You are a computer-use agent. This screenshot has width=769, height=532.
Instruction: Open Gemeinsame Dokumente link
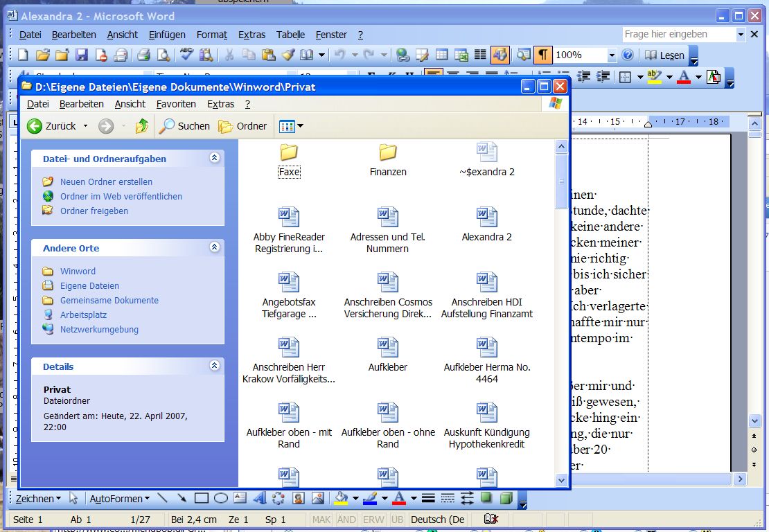109,301
